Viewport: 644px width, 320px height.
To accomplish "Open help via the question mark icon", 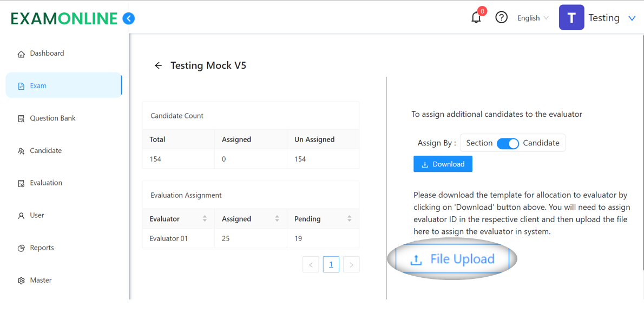I will [502, 17].
